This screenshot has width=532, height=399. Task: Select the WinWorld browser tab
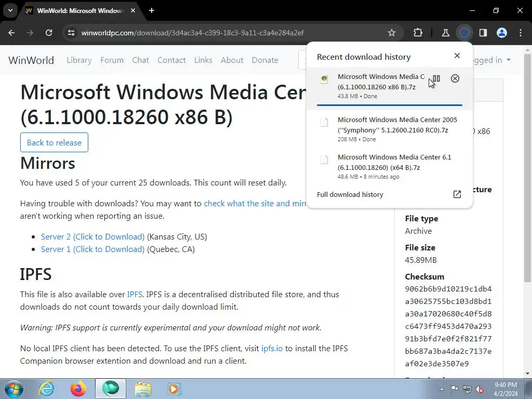click(x=80, y=11)
